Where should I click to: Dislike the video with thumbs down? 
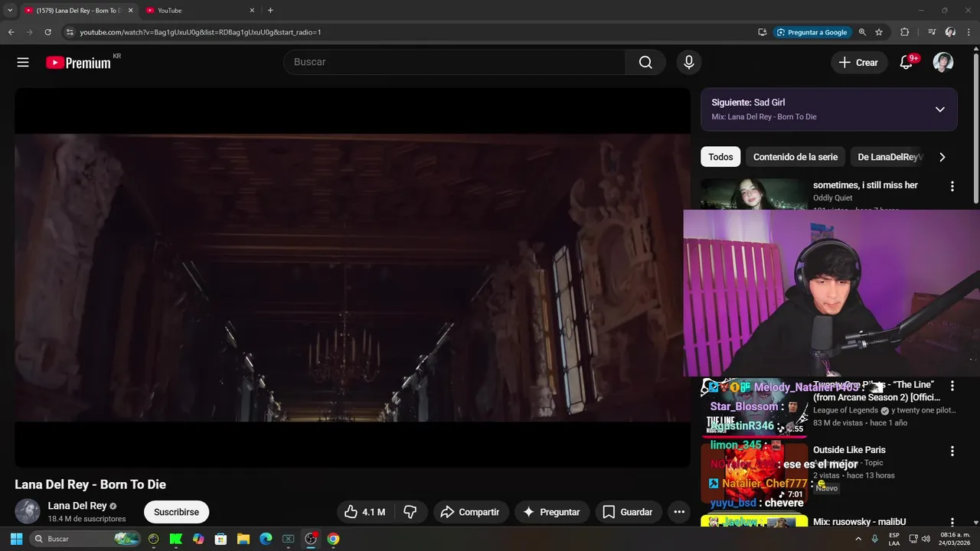[410, 512]
